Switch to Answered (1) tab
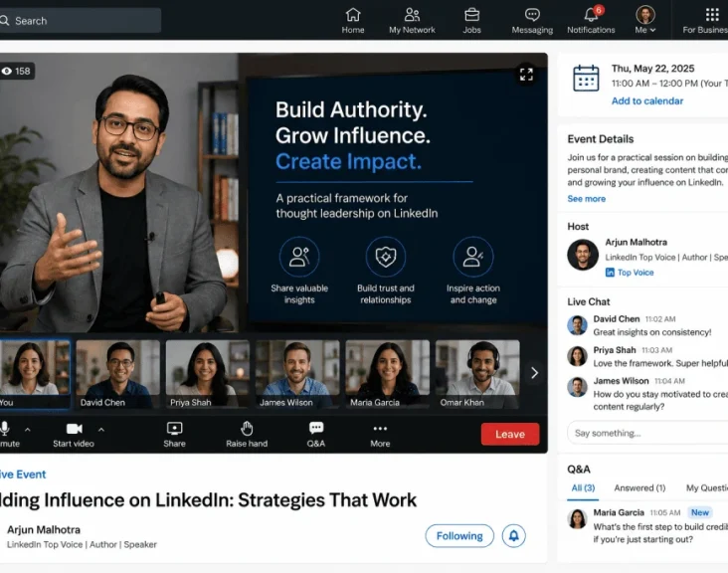This screenshot has width=728, height=573. (x=639, y=488)
